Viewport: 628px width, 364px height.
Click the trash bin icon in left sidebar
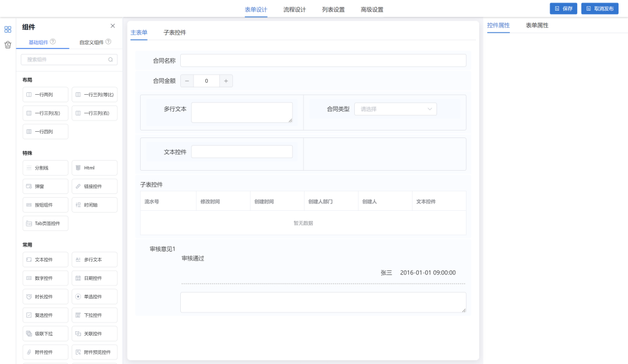[8, 45]
